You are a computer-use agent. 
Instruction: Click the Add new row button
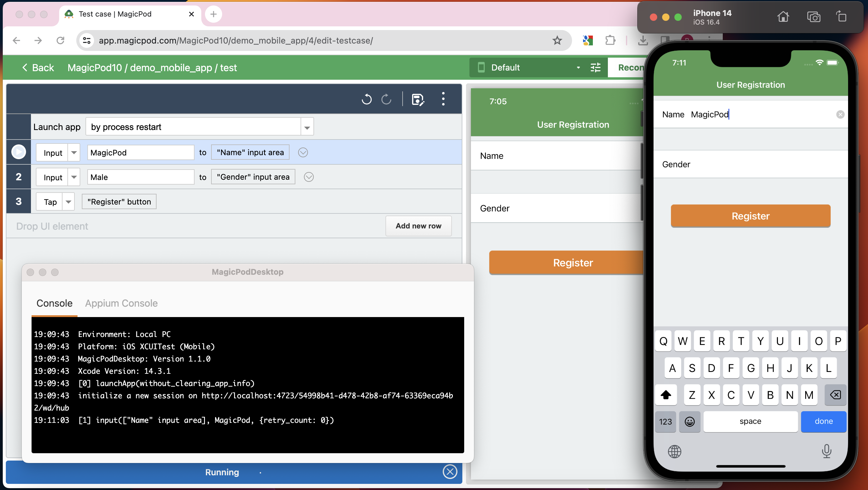coord(419,226)
